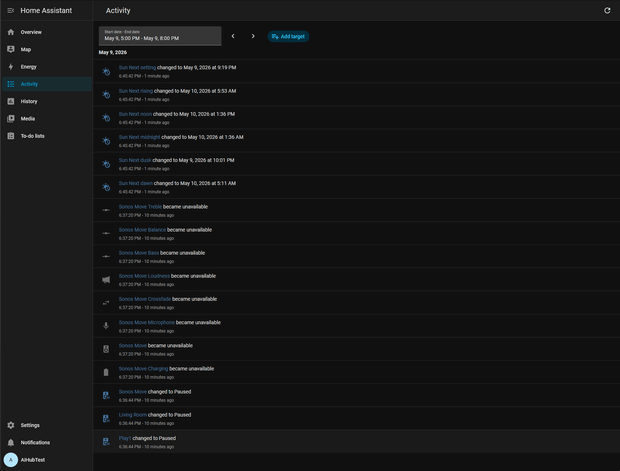Open the Sun Next dawn entity link

pos(136,183)
